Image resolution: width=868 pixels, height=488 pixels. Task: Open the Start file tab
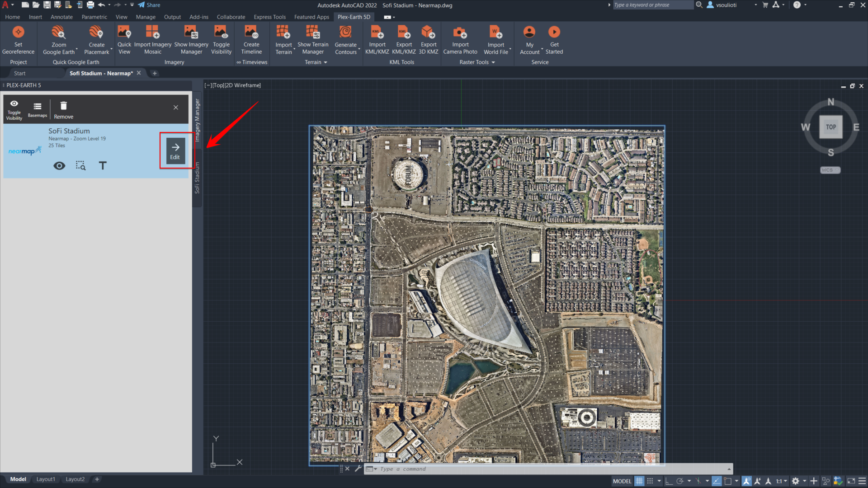[x=19, y=73]
